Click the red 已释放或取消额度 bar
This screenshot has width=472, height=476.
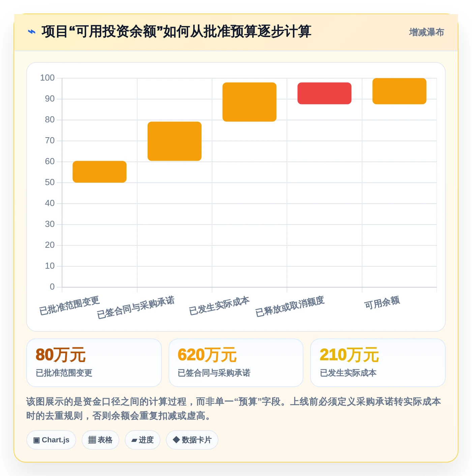(324, 93)
